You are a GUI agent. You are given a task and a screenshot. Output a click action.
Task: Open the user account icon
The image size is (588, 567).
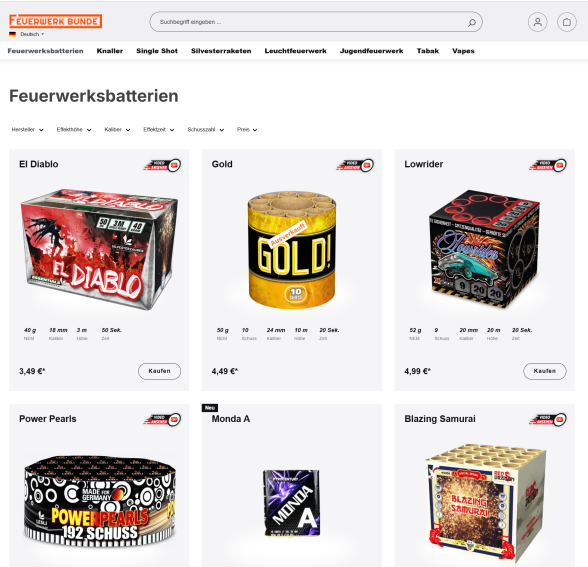(x=537, y=22)
